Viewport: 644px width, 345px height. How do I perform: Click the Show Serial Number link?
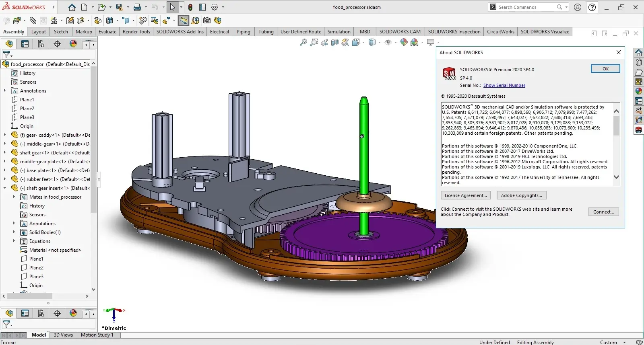pyautogui.click(x=504, y=85)
